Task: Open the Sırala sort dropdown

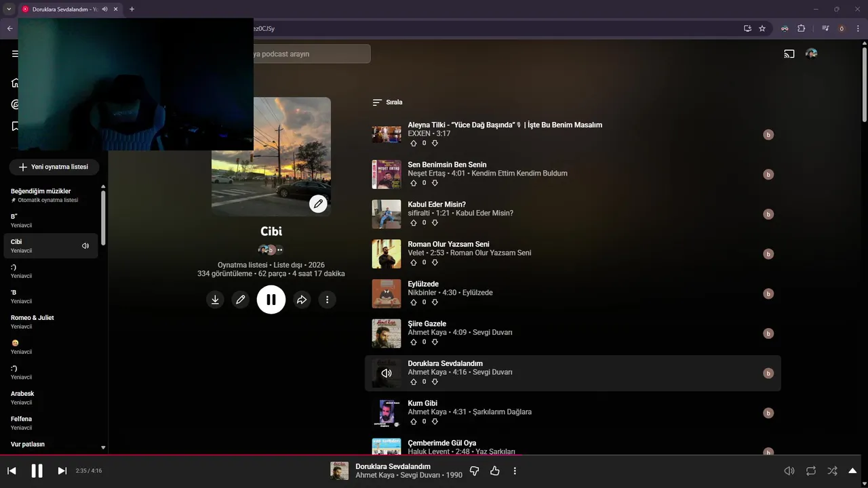Action: 387,102
